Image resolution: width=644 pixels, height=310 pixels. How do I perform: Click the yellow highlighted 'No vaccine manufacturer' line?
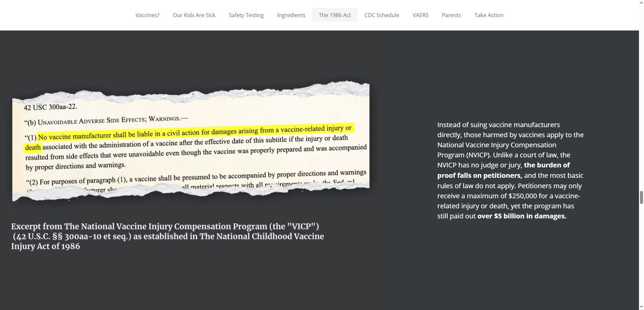pyautogui.click(x=195, y=133)
